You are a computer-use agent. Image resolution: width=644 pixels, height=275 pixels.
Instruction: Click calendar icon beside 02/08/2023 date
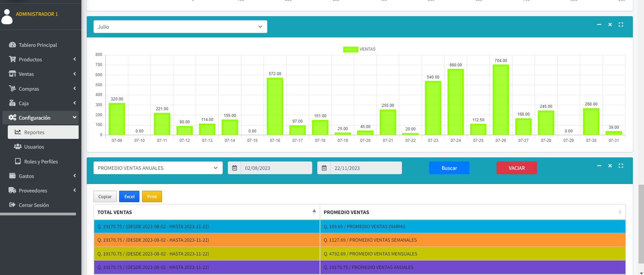click(235, 168)
